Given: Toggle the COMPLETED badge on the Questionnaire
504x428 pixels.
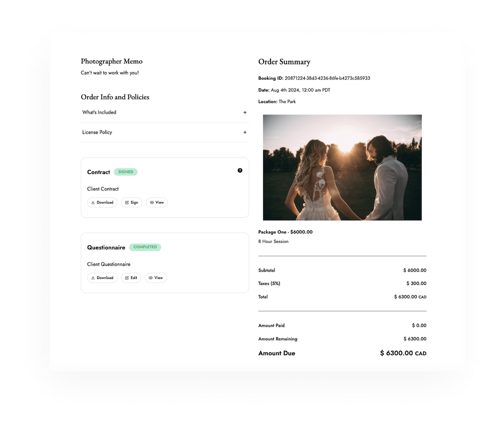Looking at the screenshot, I should tap(145, 247).
